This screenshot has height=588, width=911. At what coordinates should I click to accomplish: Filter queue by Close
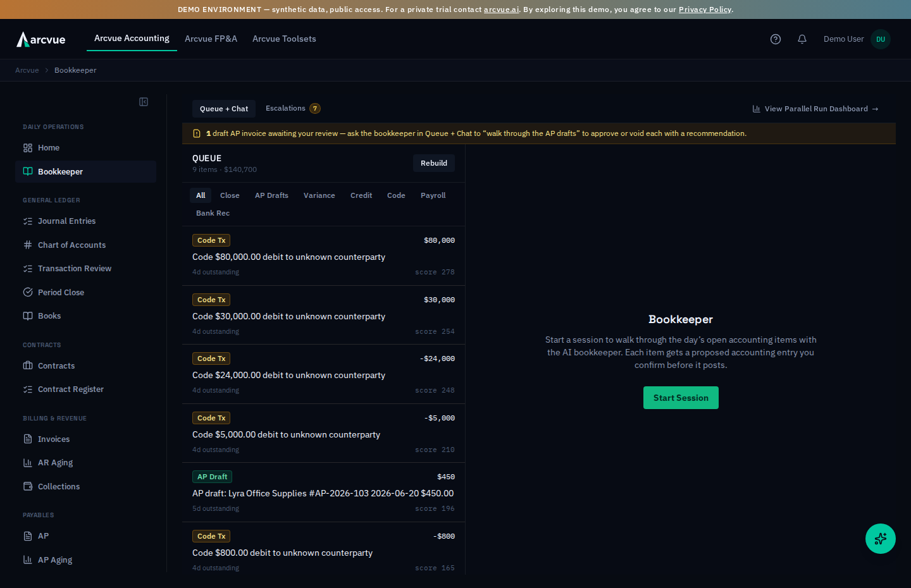pyautogui.click(x=230, y=195)
